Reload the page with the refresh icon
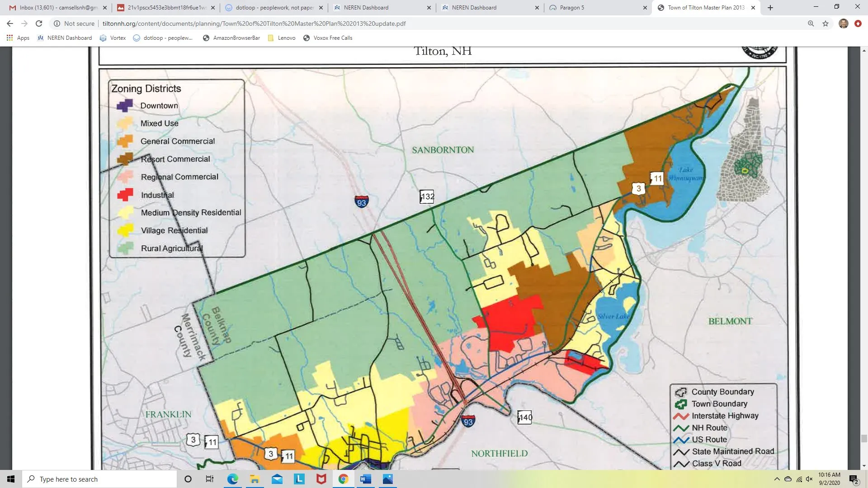Screen dimensions: 868x488 (x=39, y=23)
